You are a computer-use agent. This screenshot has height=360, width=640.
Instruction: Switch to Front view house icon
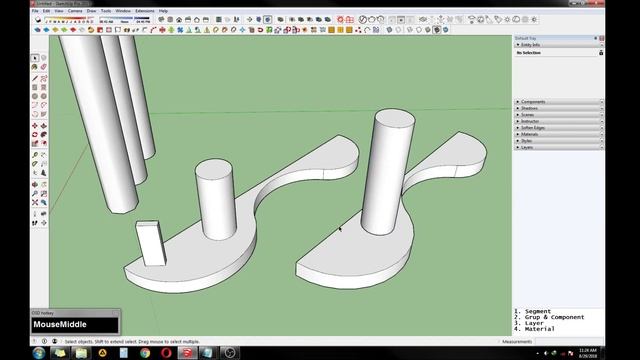click(x=179, y=20)
